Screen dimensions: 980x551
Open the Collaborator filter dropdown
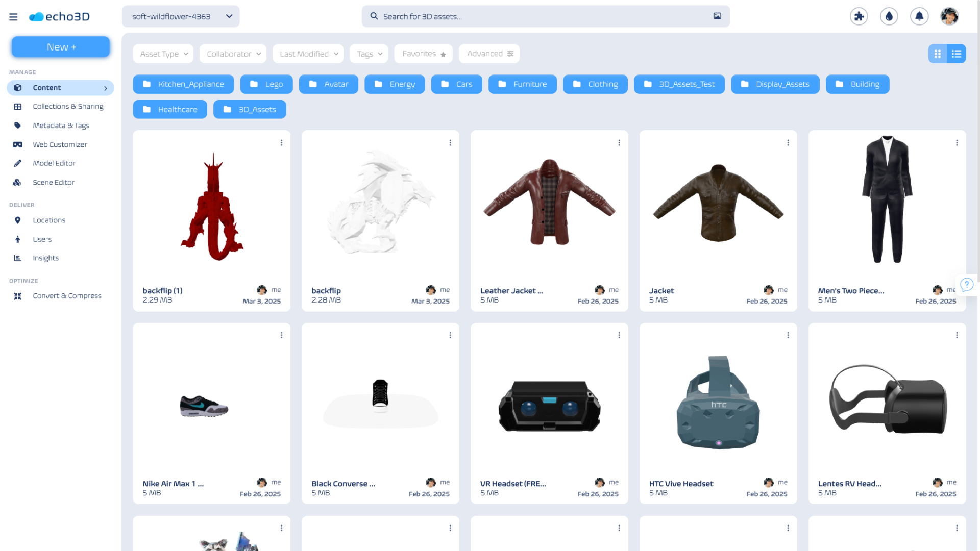[233, 54]
